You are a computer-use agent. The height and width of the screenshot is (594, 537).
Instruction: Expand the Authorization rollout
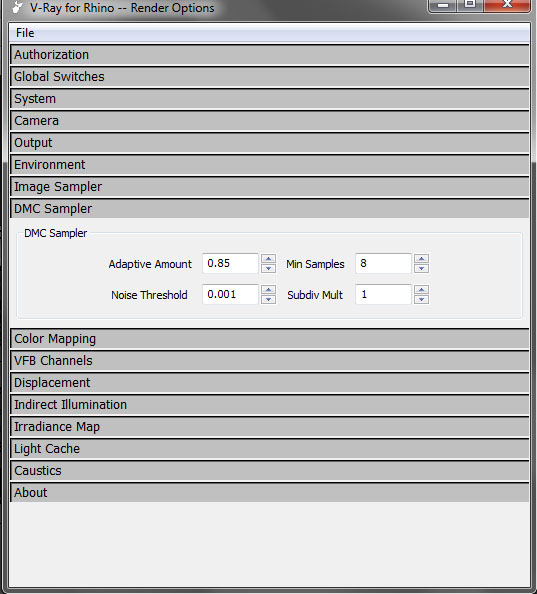[x=270, y=55]
